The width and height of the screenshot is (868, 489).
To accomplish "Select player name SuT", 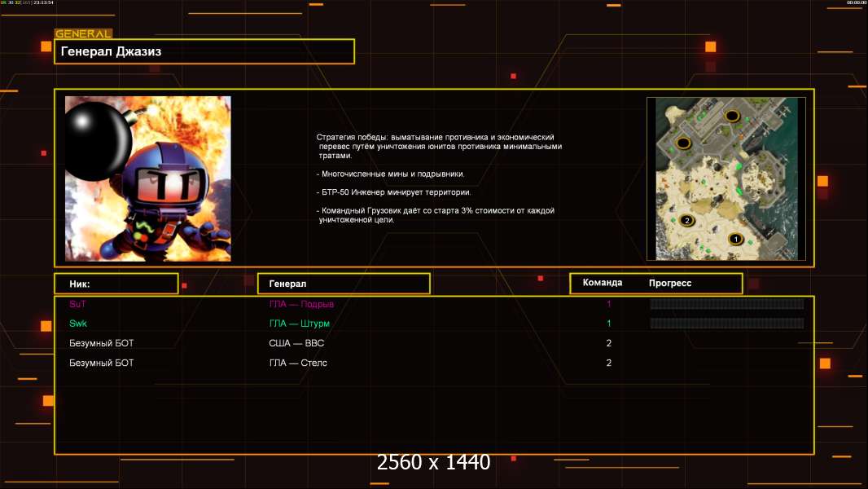I will click(77, 304).
